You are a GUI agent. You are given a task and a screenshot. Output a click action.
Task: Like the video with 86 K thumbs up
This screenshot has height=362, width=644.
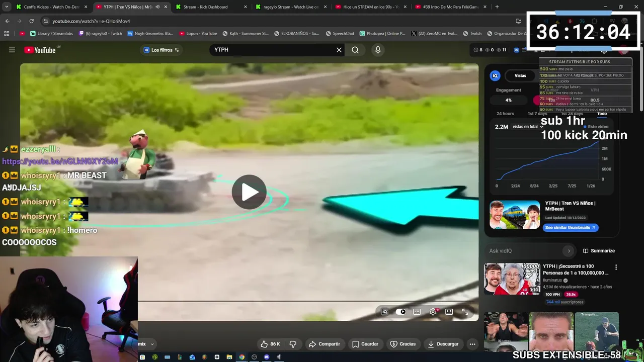tap(270, 344)
